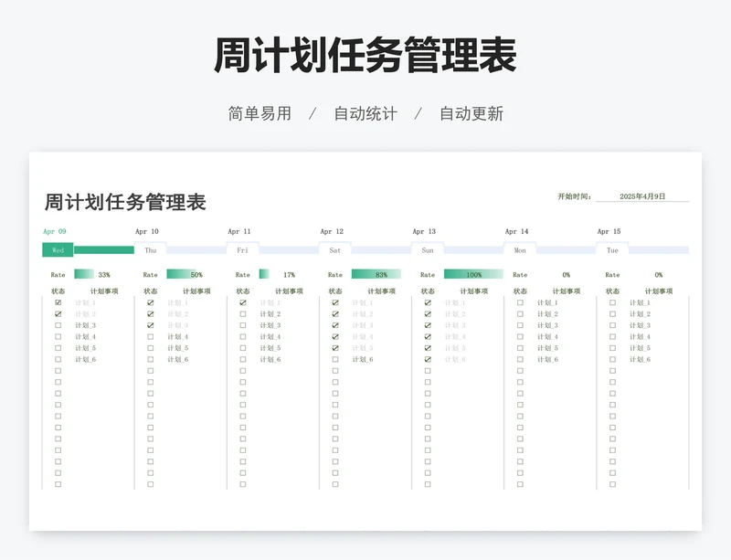The height and width of the screenshot is (560, 731).
Task: Click the 自动更新 subtitle text
Action: (x=471, y=114)
